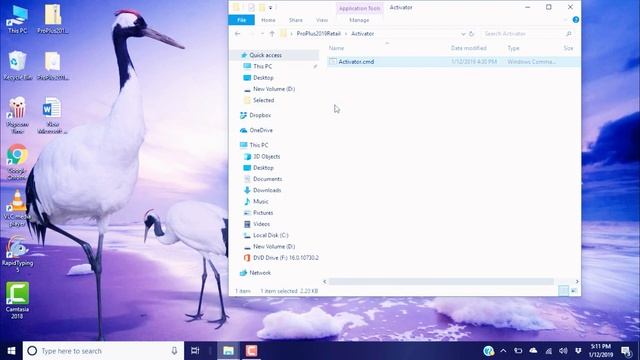Open New Microsoft Word document icon
This screenshot has width=640, height=360.
[53, 116]
